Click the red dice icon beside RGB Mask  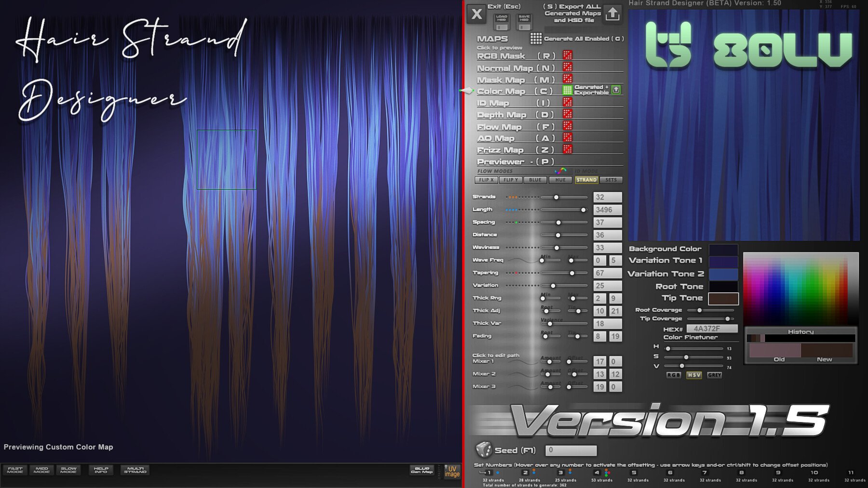(567, 55)
